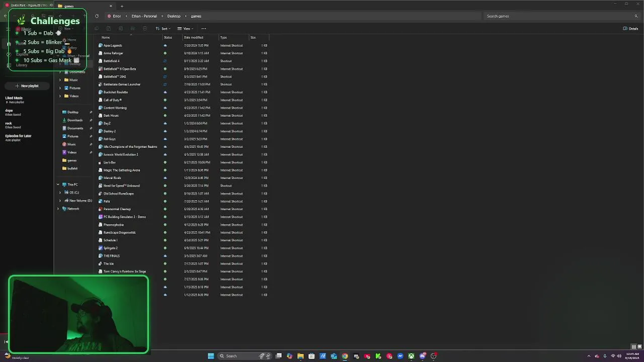This screenshot has width=644, height=362.
Task: Click the volume icon in system tray
Action: click(619, 356)
